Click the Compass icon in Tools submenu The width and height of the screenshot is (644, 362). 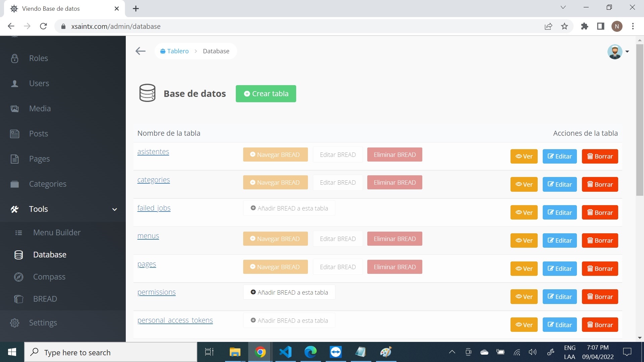coord(19,277)
